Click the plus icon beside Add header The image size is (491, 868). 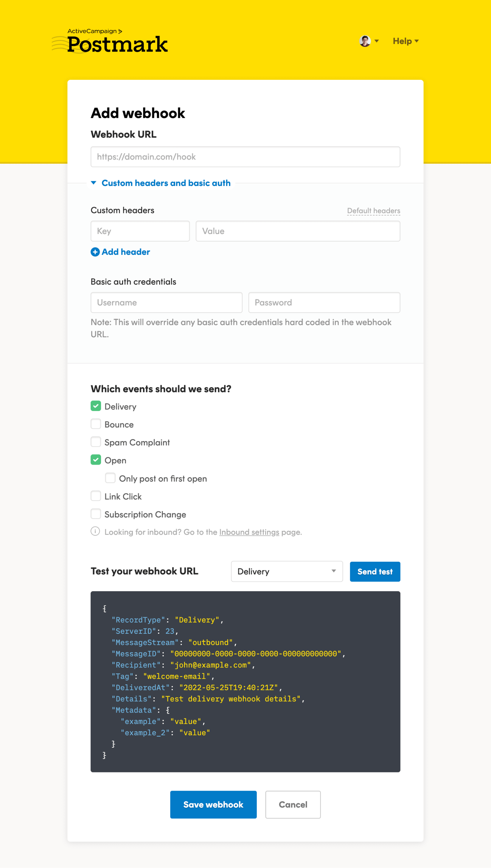95,252
